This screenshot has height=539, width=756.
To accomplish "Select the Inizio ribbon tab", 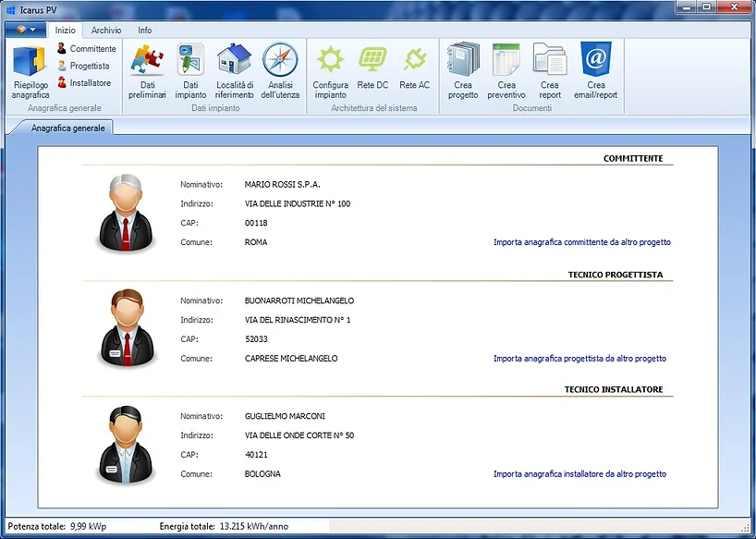I will (x=65, y=30).
